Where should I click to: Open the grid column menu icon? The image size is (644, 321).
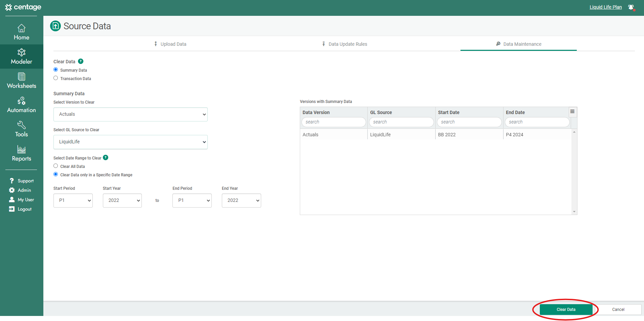(572, 111)
